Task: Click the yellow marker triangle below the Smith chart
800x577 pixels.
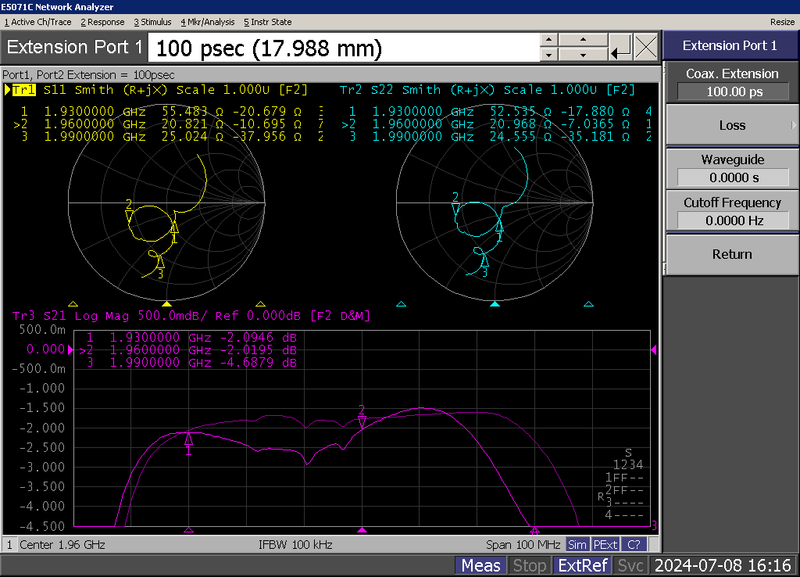Action: 169,302
